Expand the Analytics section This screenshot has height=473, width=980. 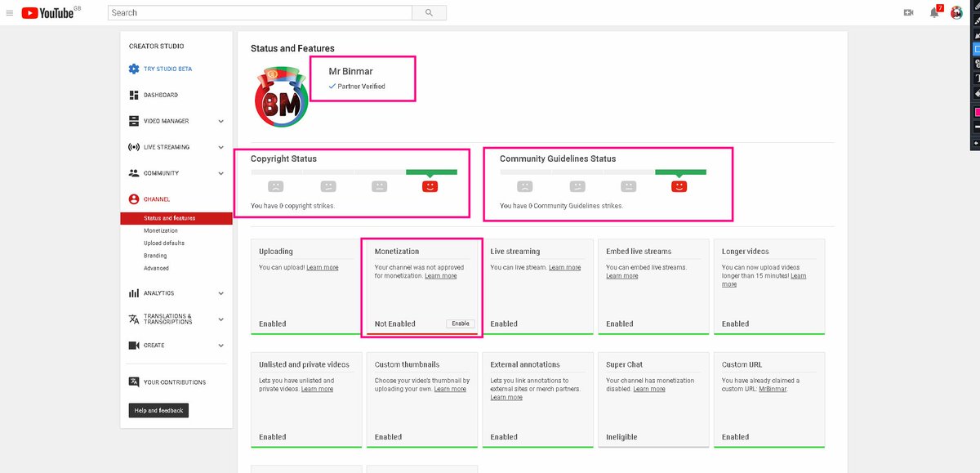[x=221, y=293]
